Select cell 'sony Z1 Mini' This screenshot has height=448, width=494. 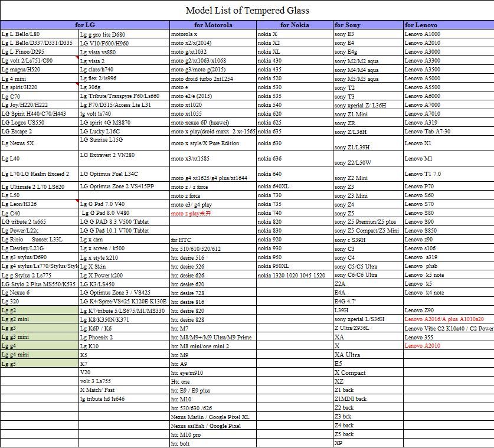368,114
